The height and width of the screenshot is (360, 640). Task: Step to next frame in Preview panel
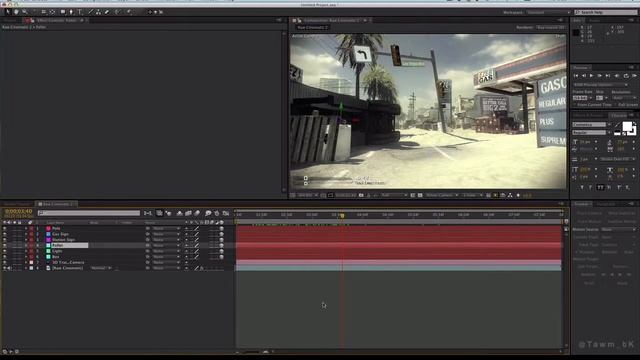point(600,76)
